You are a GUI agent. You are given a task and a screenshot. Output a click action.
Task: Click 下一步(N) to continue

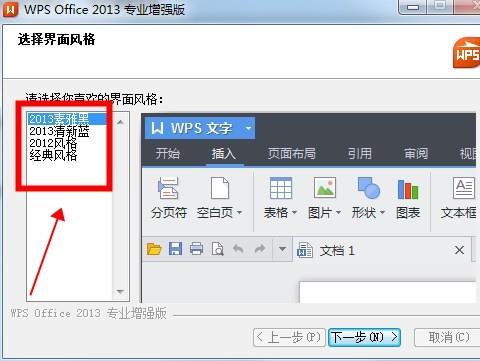click(x=364, y=337)
